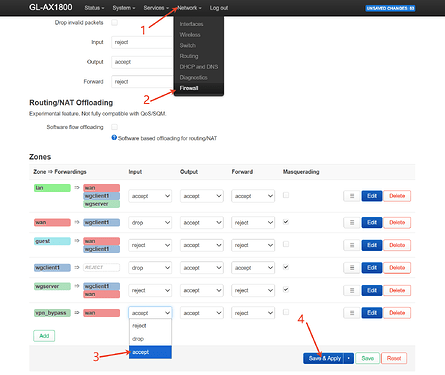Open the Status menu in the top bar

pos(94,8)
